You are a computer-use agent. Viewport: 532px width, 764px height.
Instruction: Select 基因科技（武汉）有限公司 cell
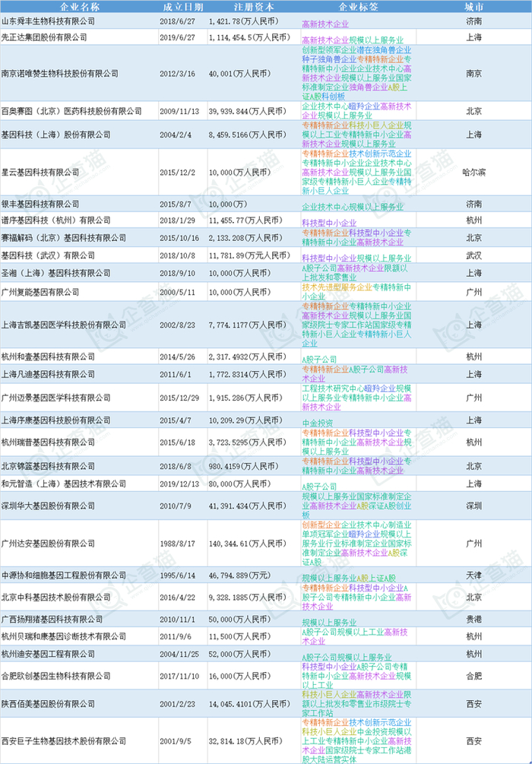48,255
